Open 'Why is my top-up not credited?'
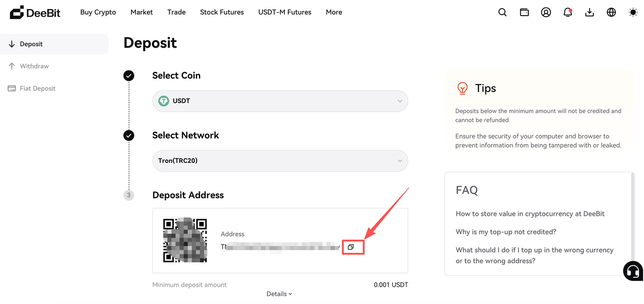This screenshot has height=304, width=644. coord(506,232)
